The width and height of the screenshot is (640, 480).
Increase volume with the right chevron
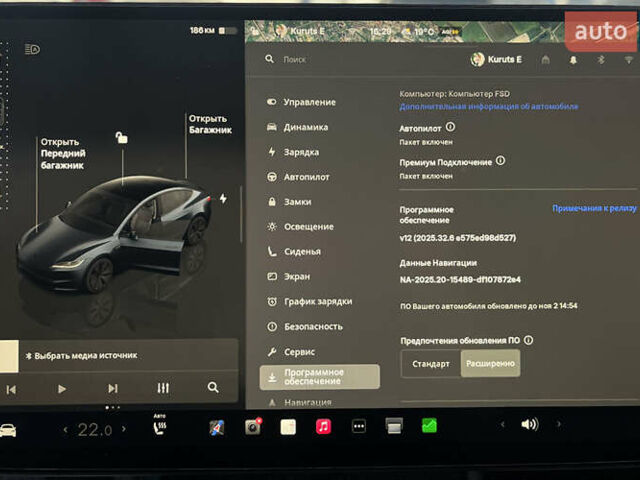[557, 424]
